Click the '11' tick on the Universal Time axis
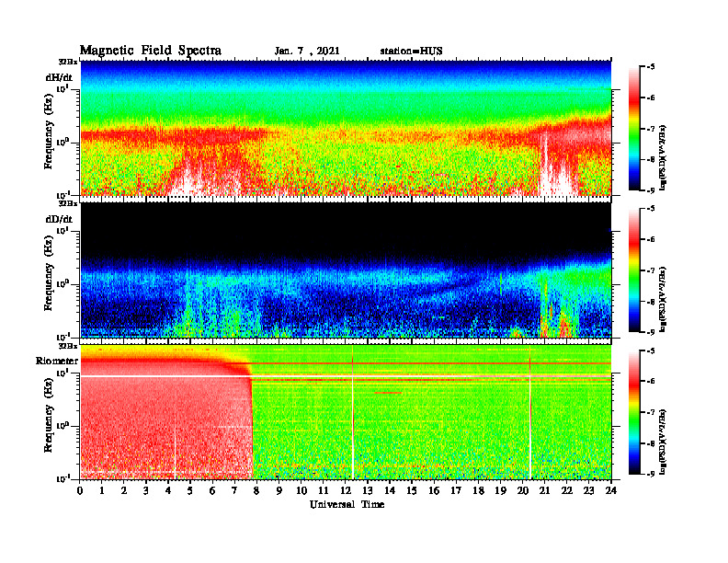 (x=324, y=490)
